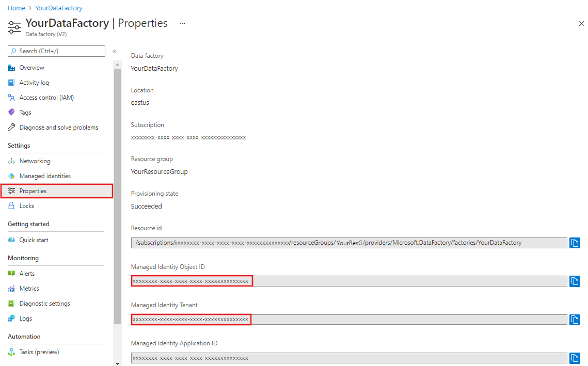588x366 pixels.
Task: Click the sidebar scrollbar down arrow
Action: coord(117,363)
